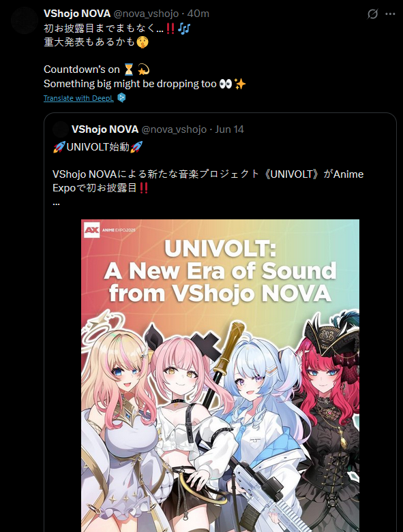Click the quoted tweet's small profile avatar

[61, 129]
